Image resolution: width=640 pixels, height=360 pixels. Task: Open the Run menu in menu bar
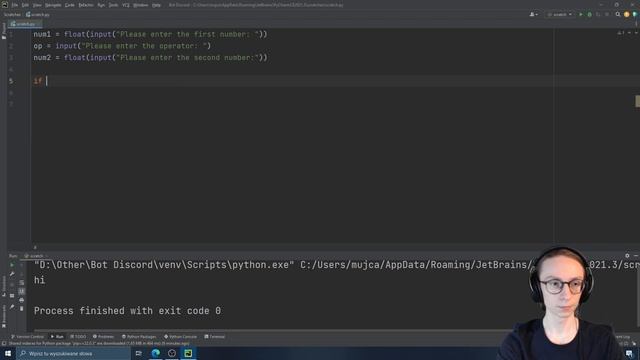point(101,5)
